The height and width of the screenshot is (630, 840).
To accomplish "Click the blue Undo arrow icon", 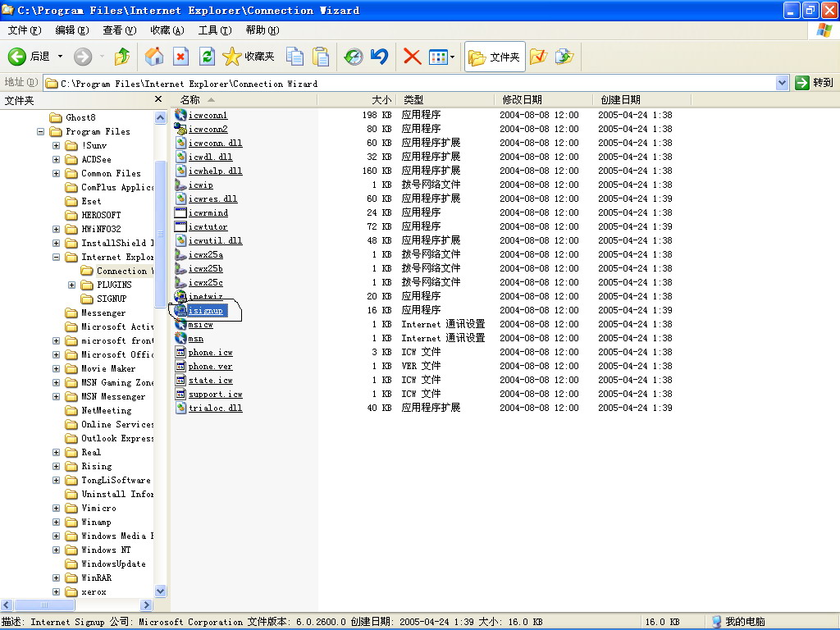I will pos(379,57).
